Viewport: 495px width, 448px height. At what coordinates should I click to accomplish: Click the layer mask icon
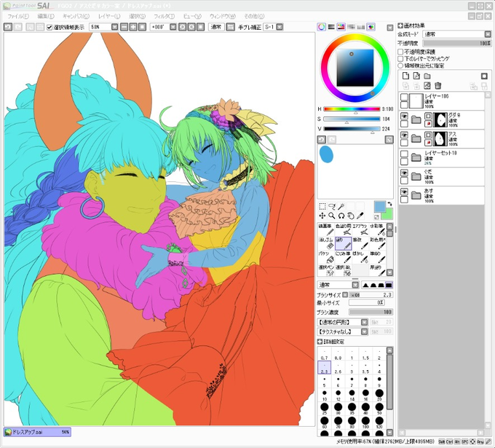(484, 76)
